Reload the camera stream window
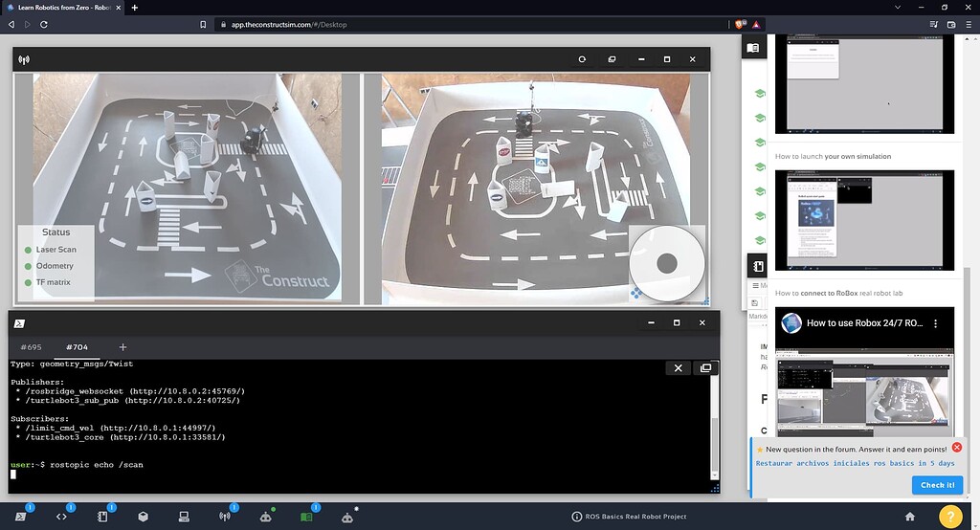Screen dimensions: 980x530 click(x=582, y=59)
